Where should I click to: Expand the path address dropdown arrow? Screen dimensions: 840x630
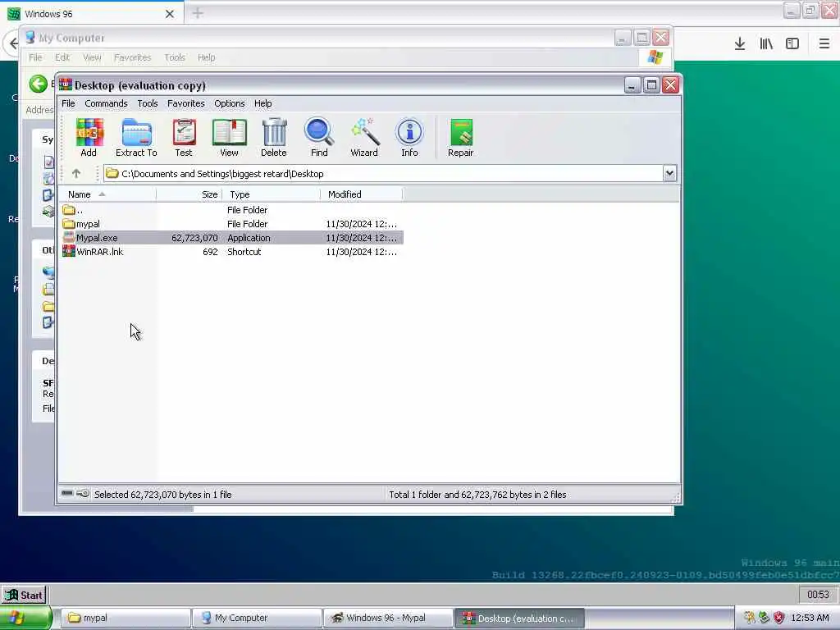point(669,174)
